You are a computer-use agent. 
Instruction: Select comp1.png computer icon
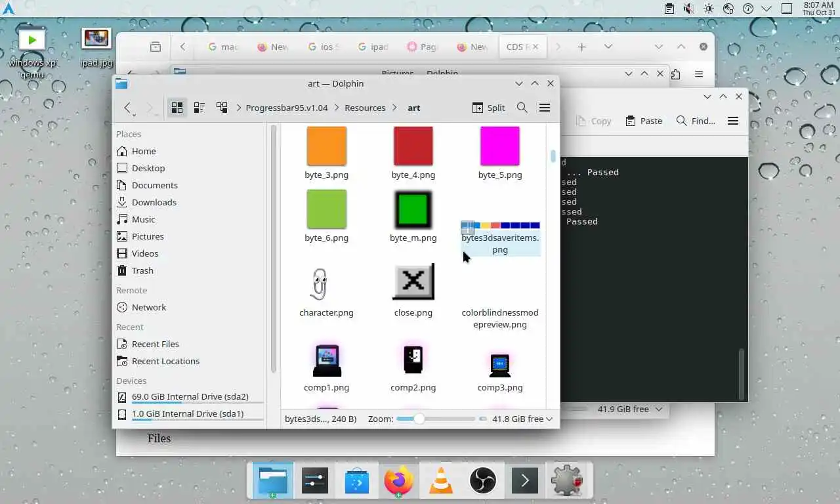coord(326,360)
